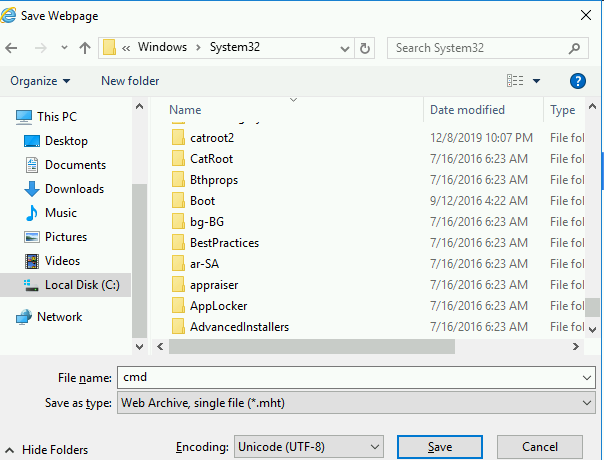Select the CatRoot folder
This screenshot has width=604, height=460.
pos(211,159)
